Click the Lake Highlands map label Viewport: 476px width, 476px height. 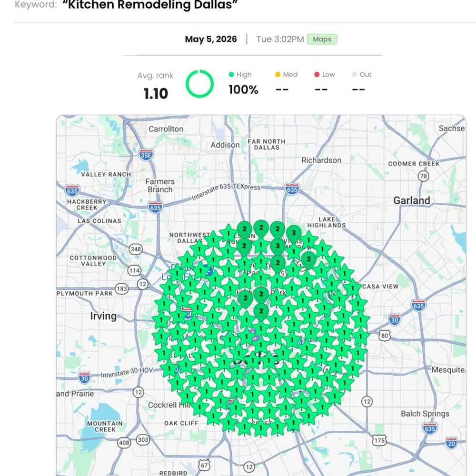tap(327, 222)
